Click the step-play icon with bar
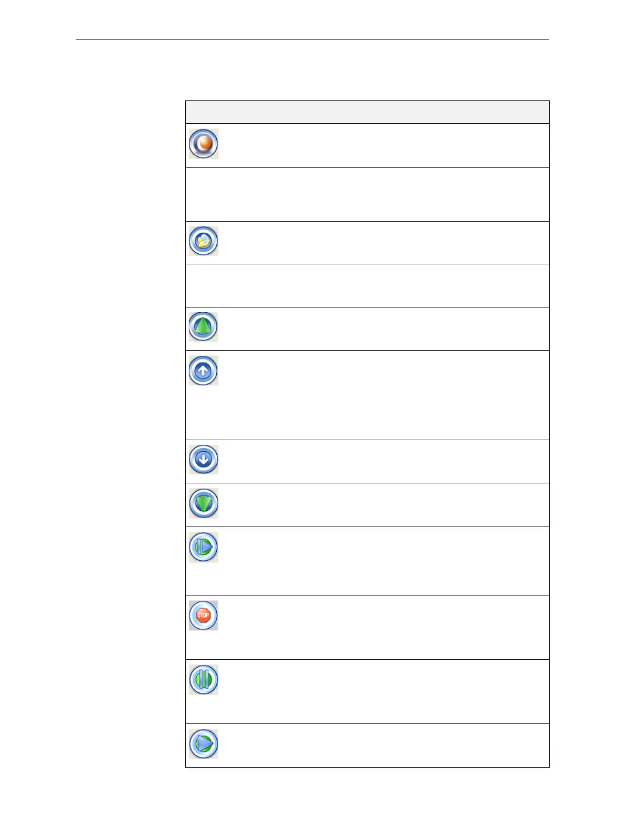The height and width of the screenshot is (834, 644). coord(204,547)
